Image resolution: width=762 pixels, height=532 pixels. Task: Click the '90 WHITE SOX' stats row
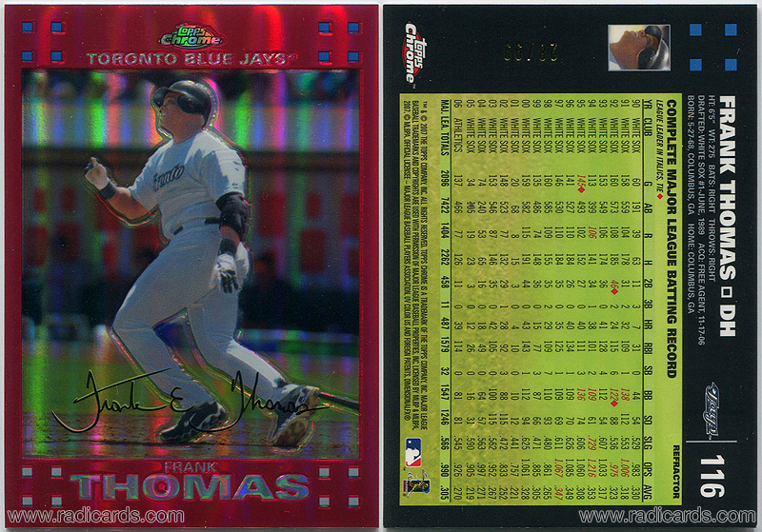[636, 298]
